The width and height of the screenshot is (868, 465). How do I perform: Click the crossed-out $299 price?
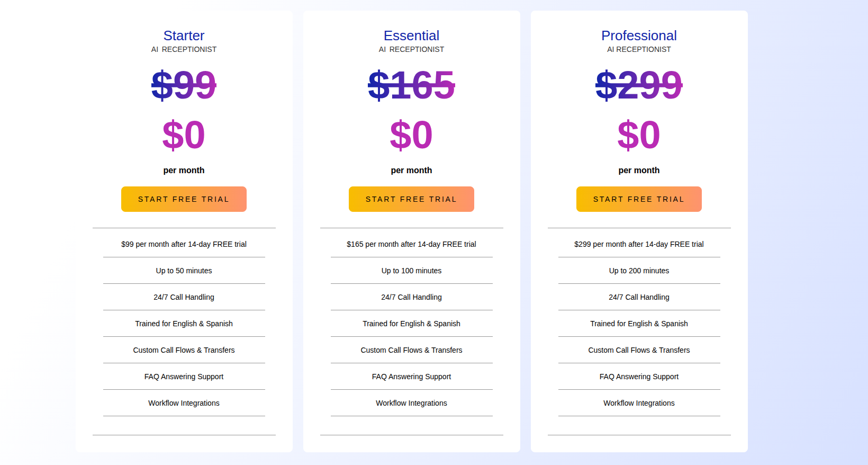(x=639, y=85)
